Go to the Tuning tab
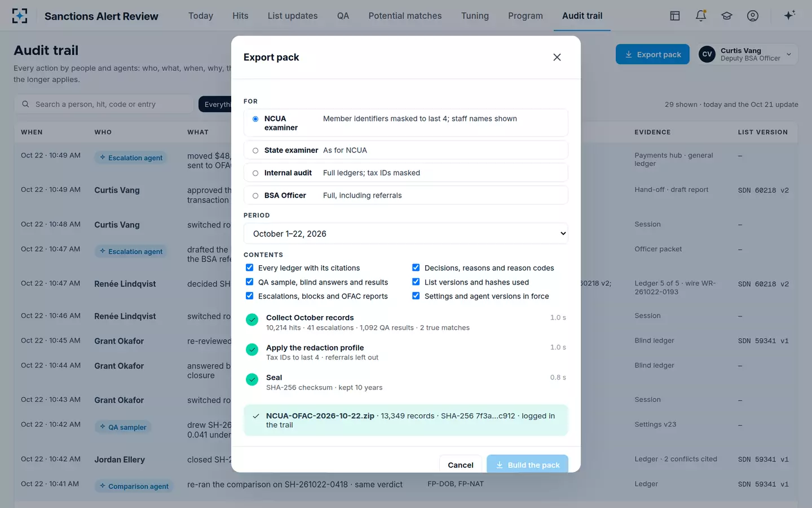The image size is (812, 508). coord(475,16)
